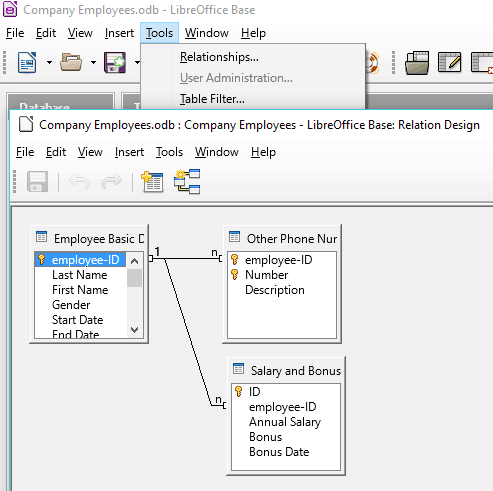Open File menu in main Base window
The image size is (493, 491).
pyautogui.click(x=15, y=33)
